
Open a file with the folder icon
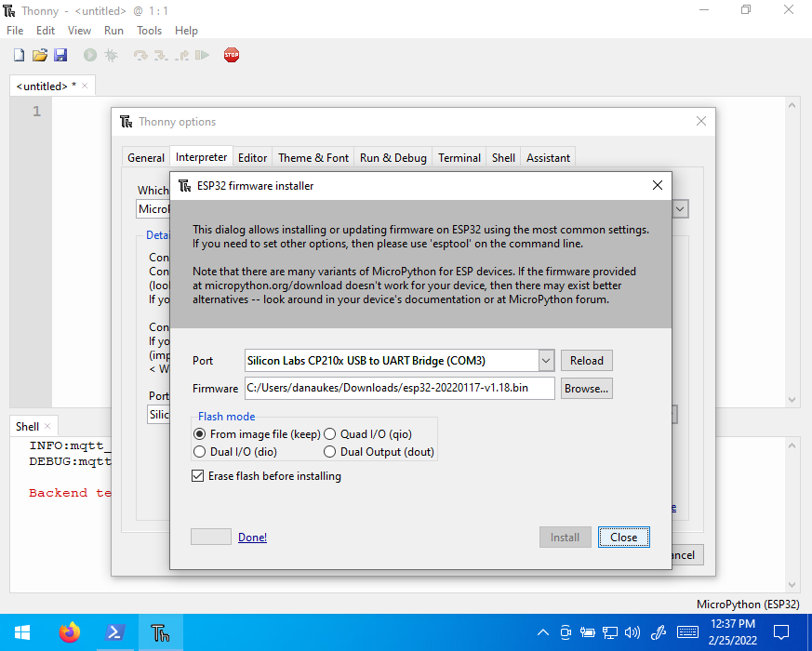click(x=40, y=55)
